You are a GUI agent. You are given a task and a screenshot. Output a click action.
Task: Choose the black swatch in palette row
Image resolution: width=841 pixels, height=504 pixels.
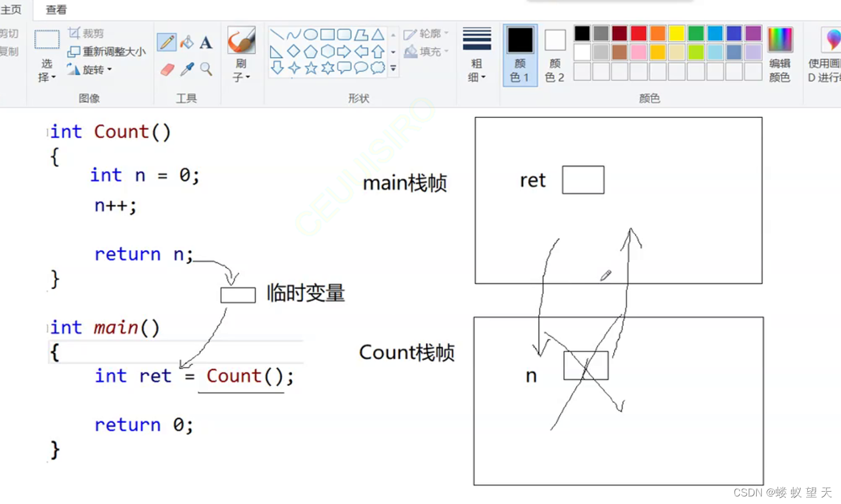[x=582, y=33]
